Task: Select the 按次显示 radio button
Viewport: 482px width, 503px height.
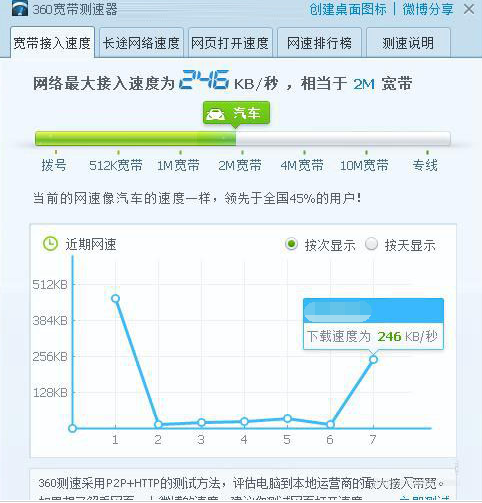Action: pyautogui.click(x=291, y=244)
